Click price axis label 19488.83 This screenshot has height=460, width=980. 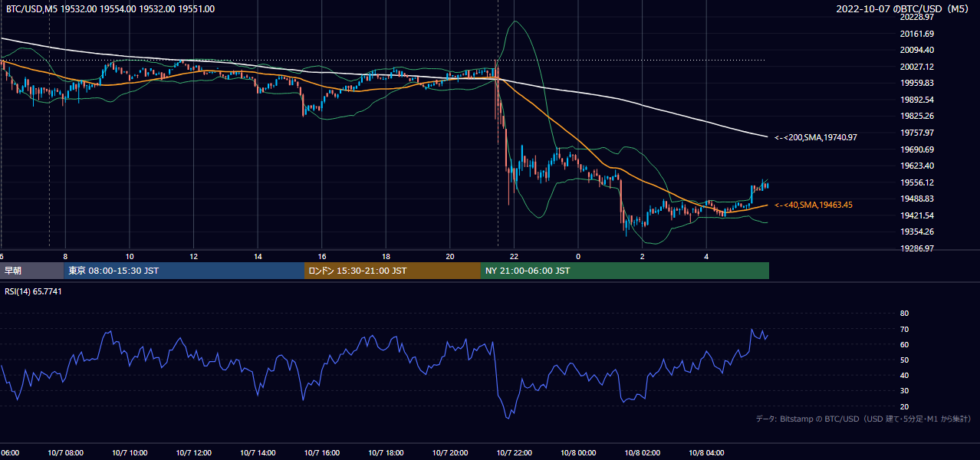916,199
